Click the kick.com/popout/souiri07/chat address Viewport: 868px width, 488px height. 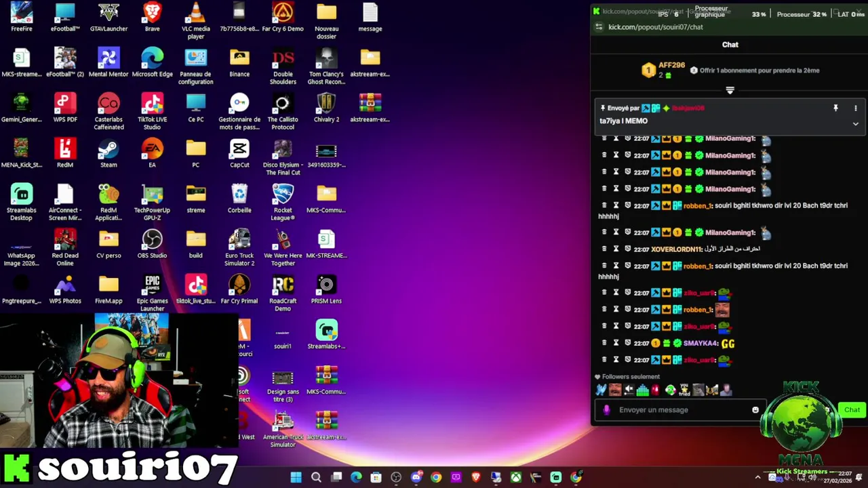pyautogui.click(x=655, y=27)
